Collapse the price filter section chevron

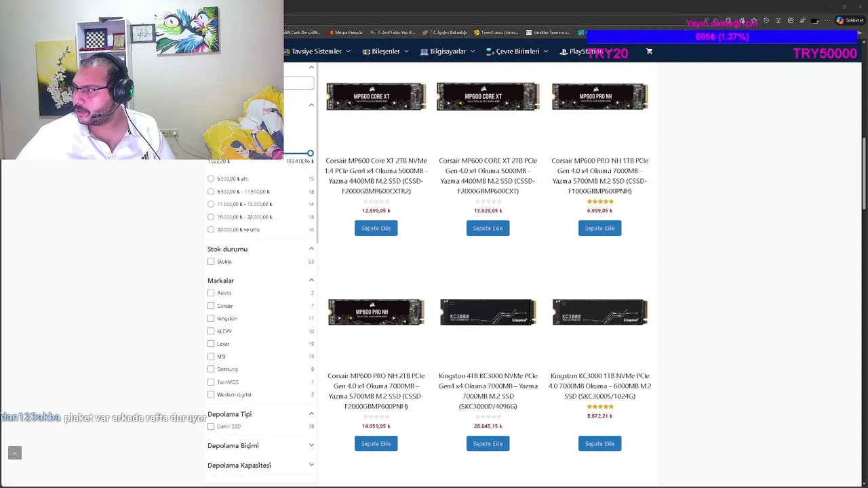[x=311, y=104]
